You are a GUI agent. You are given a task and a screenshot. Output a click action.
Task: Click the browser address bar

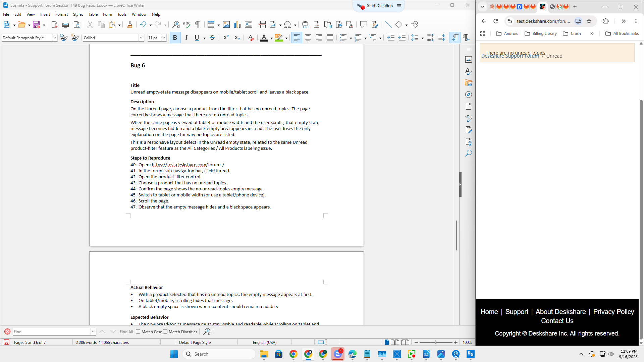coord(543,21)
